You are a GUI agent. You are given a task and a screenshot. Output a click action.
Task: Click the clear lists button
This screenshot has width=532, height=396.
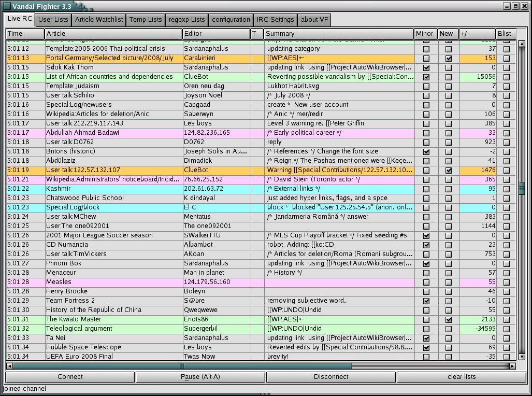point(462,377)
